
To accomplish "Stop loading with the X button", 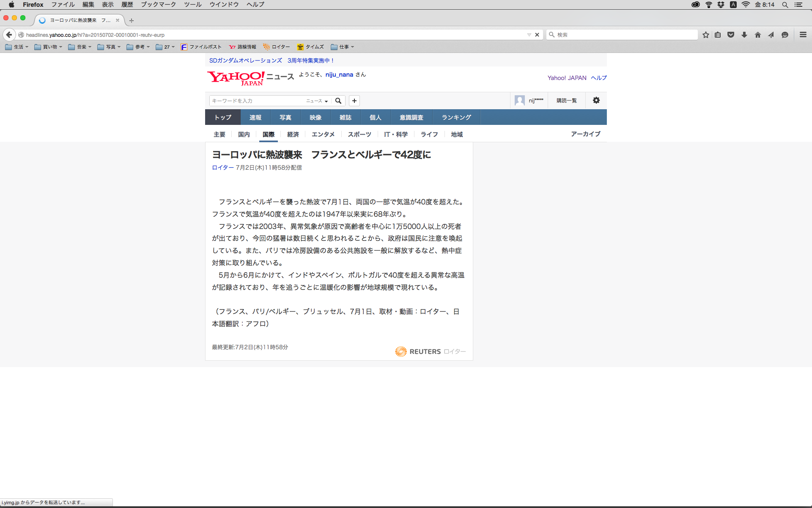I will [x=537, y=35].
